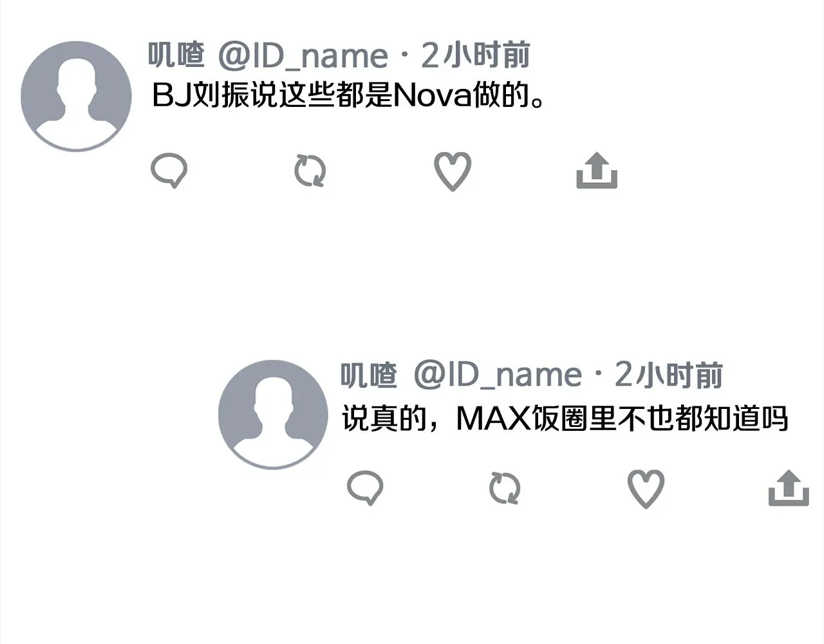Open the 叽喳 username on the top post

click(176, 55)
